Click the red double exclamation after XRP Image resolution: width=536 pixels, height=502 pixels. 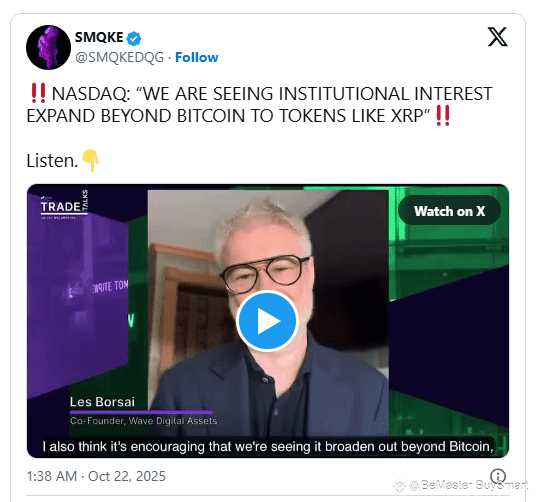443,116
